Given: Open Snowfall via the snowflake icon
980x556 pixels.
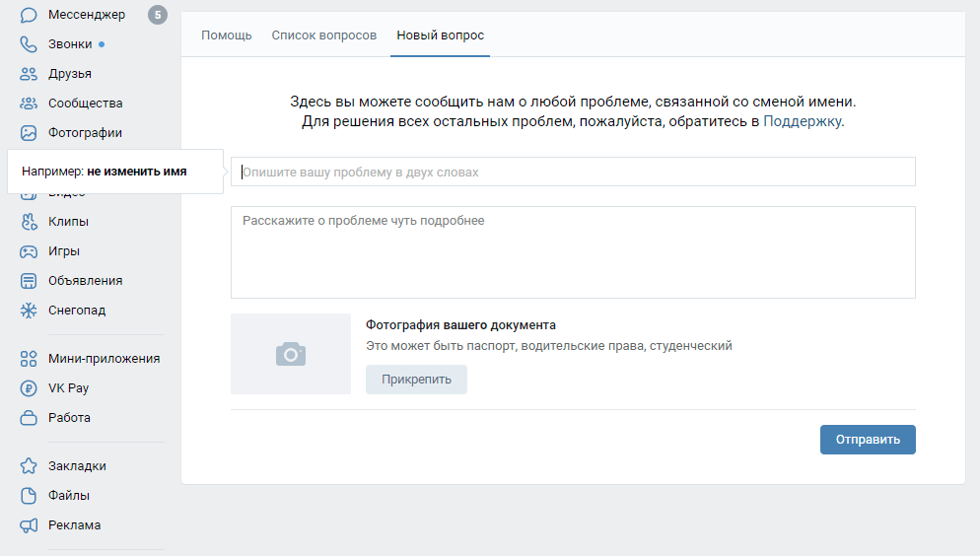Looking at the screenshot, I should [x=29, y=311].
